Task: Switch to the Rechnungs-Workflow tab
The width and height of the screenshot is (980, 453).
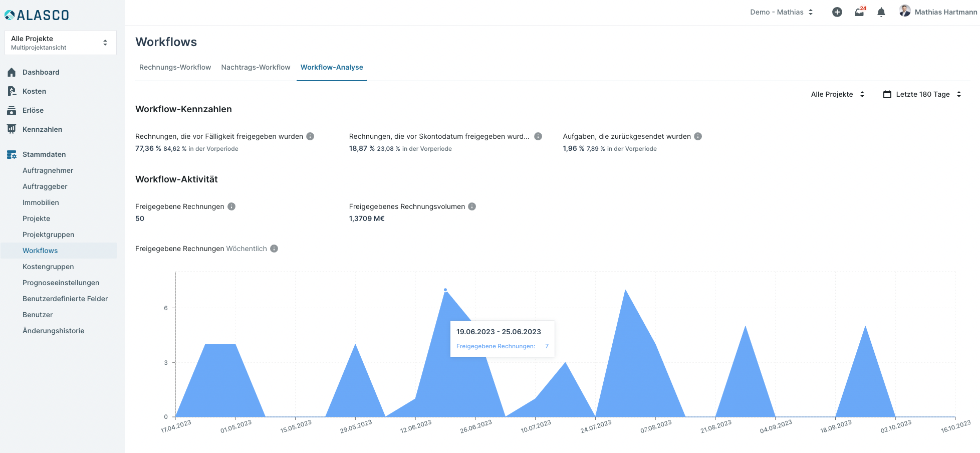Action: [175, 67]
